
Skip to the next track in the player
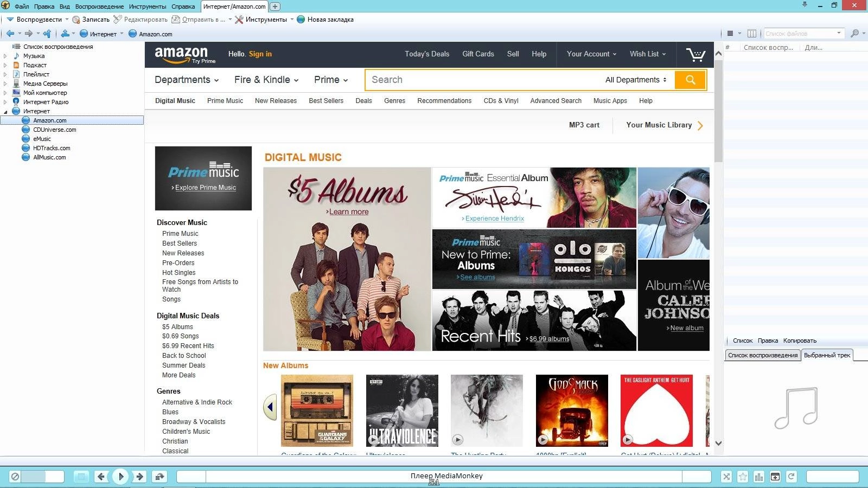(139, 477)
